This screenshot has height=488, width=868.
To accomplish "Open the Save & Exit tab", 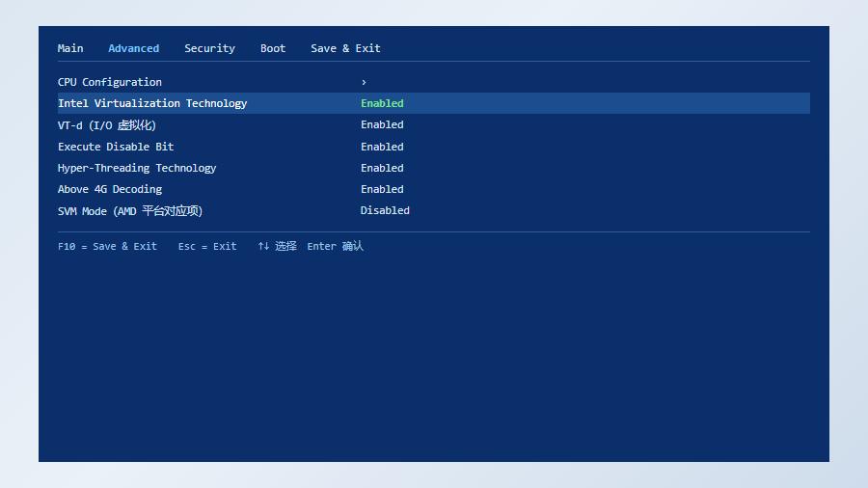I will click(x=345, y=48).
